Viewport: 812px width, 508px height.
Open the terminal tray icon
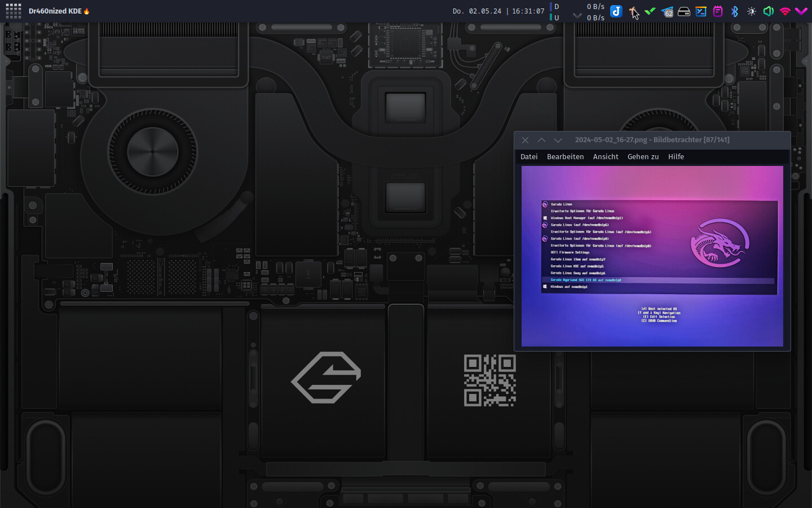[701, 11]
